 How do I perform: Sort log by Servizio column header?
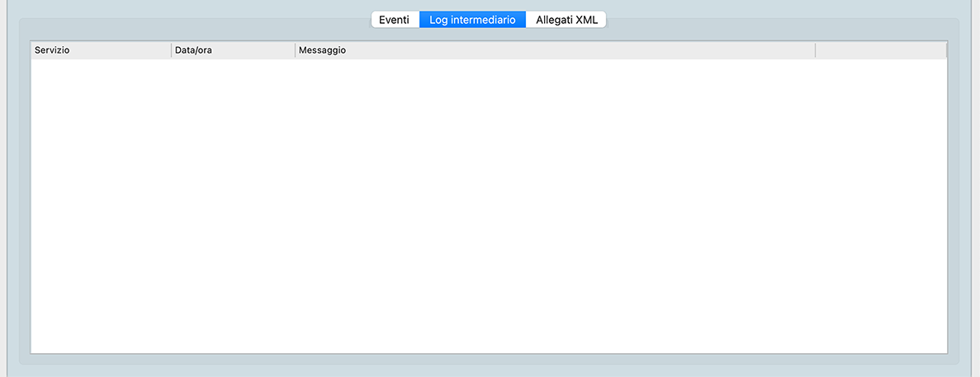(x=100, y=50)
